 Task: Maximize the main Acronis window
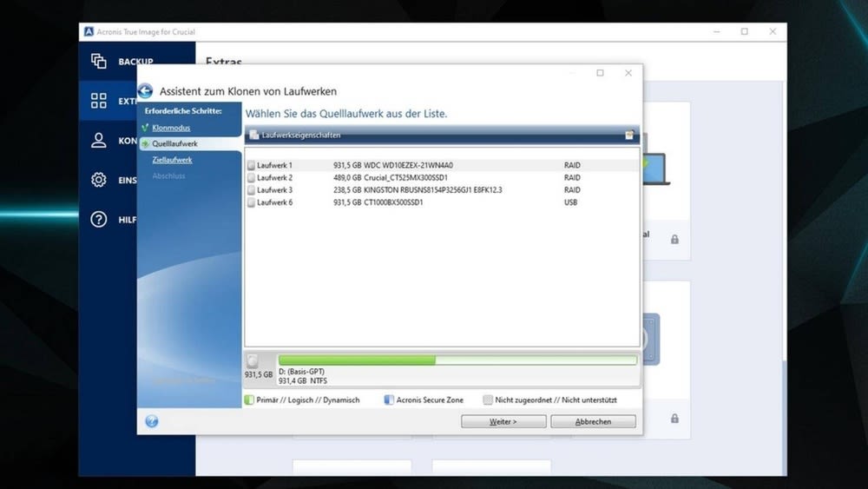[x=745, y=31]
